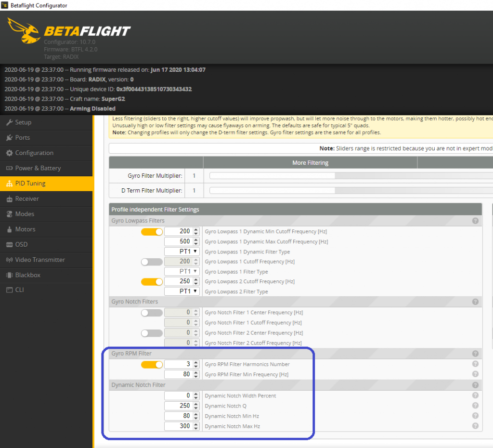
Task: Click the D Term Filter Multiplier slider
Action: point(351,190)
